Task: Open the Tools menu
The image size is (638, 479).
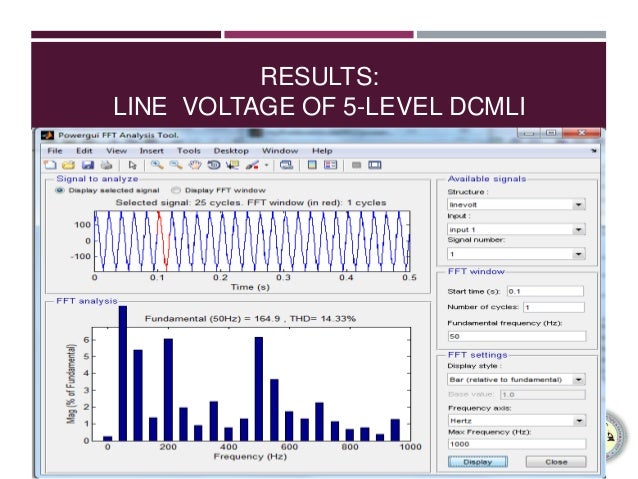Action: pos(189,151)
